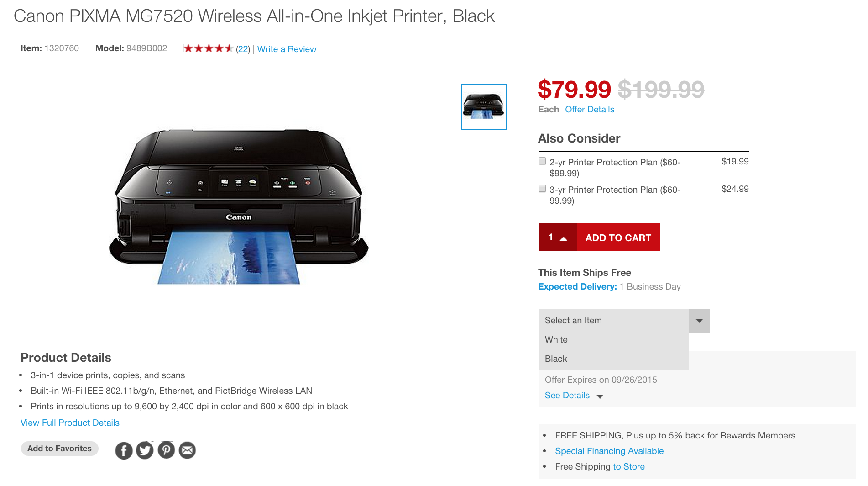Image resolution: width=868 pixels, height=486 pixels.
Task: Check the 2-yr Printer Protection Plan
Action: click(542, 161)
